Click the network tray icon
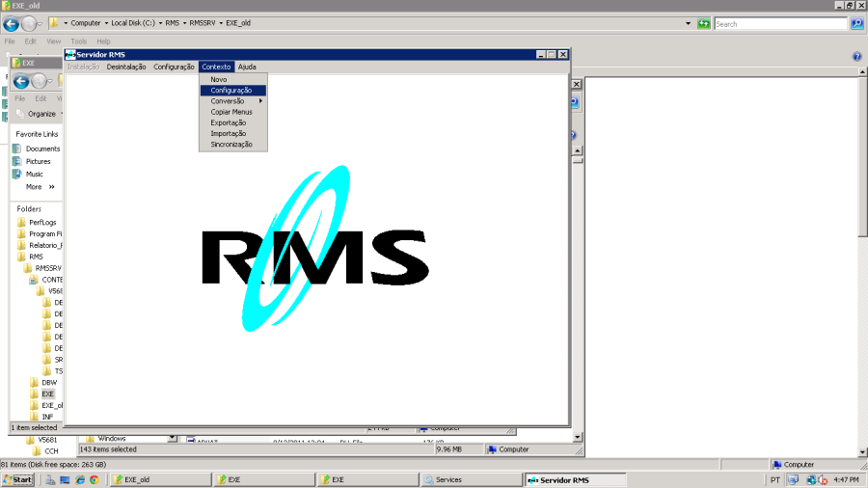 pos(811,480)
